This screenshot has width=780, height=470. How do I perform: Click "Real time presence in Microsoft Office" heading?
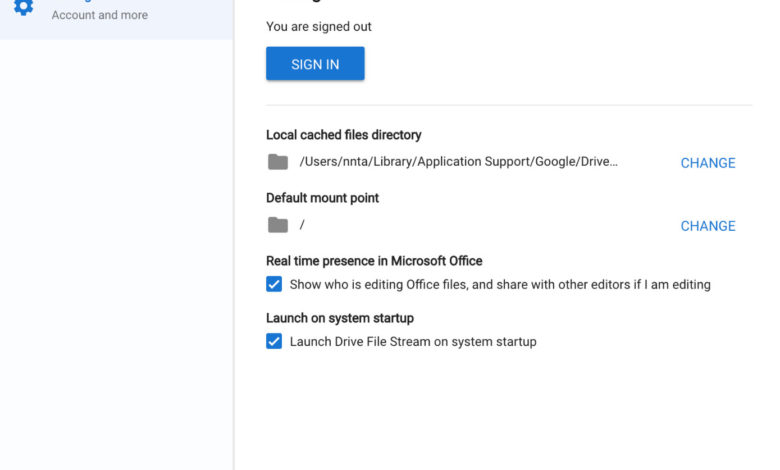(374, 261)
